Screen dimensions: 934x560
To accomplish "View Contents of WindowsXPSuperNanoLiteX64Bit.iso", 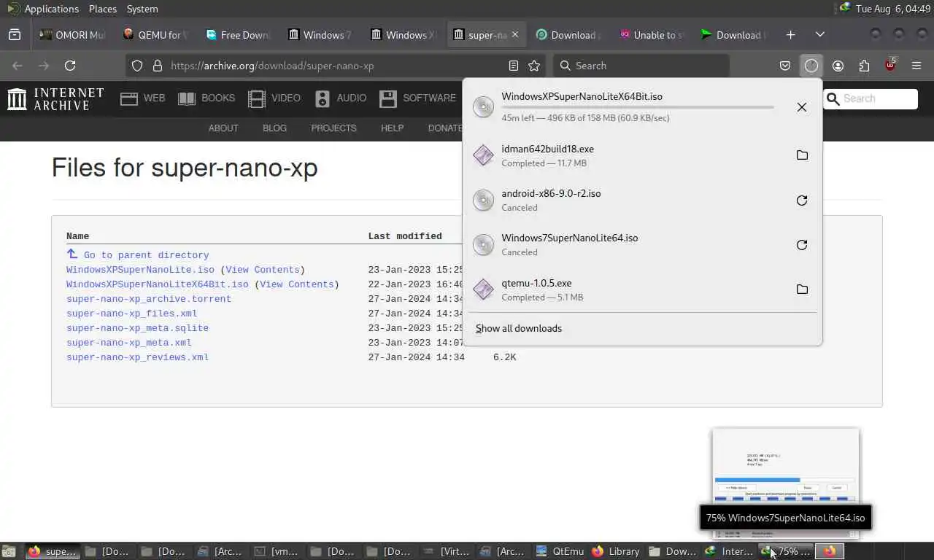I will pyautogui.click(x=297, y=284).
